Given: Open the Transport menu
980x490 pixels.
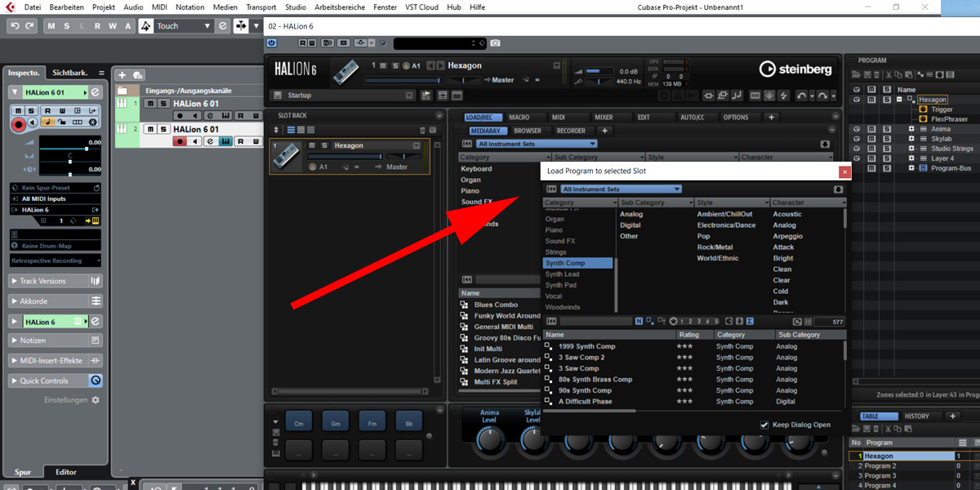Looking at the screenshot, I should pos(261,7).
